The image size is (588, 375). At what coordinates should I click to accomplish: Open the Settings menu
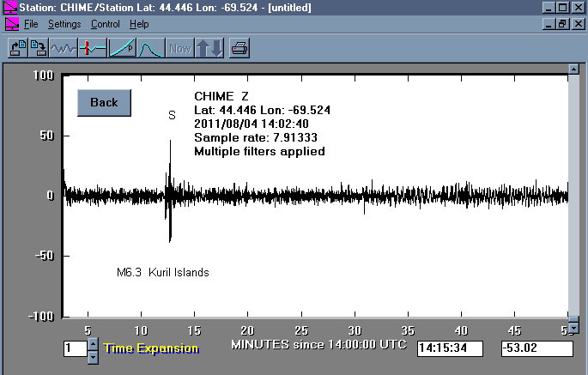click(x=64, y=24)
